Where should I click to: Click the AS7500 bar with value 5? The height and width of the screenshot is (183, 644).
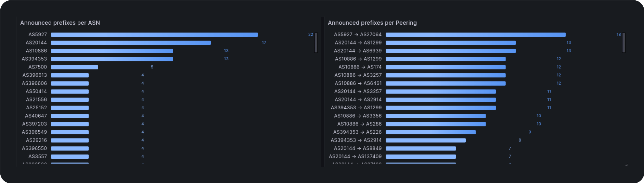(x=75, y=67)
